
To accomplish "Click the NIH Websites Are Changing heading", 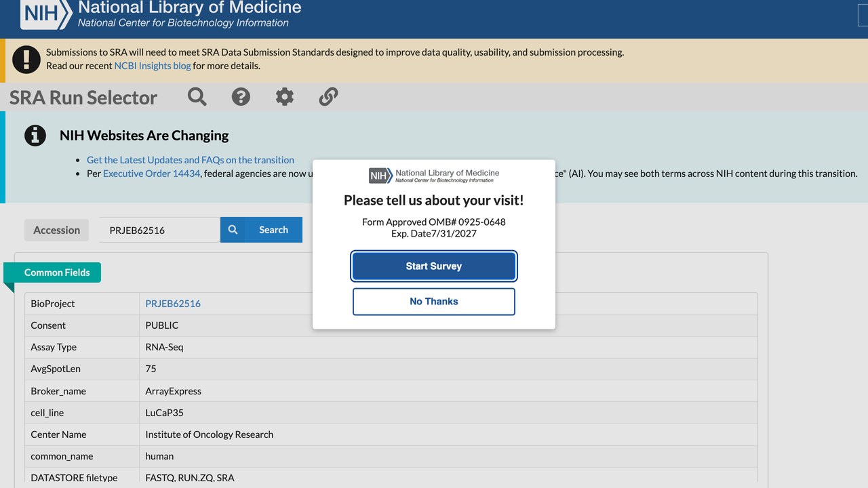I will 144,136.
